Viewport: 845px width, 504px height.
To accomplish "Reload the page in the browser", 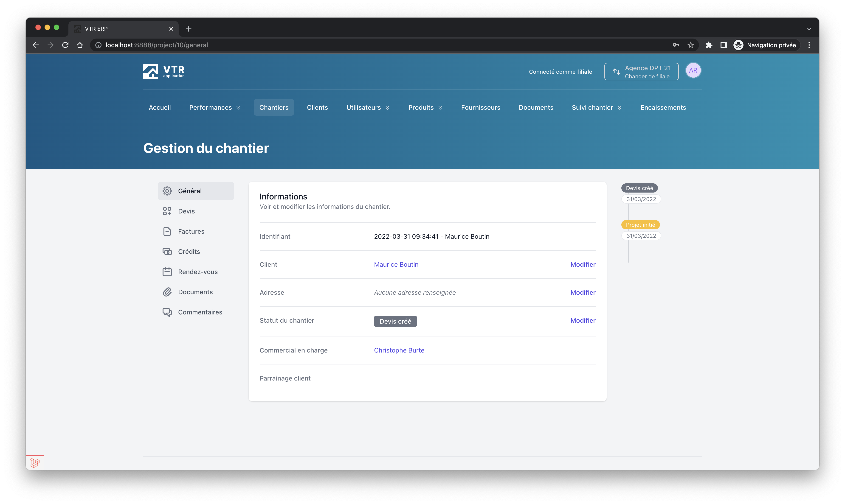I will click(x=65, y=45).
